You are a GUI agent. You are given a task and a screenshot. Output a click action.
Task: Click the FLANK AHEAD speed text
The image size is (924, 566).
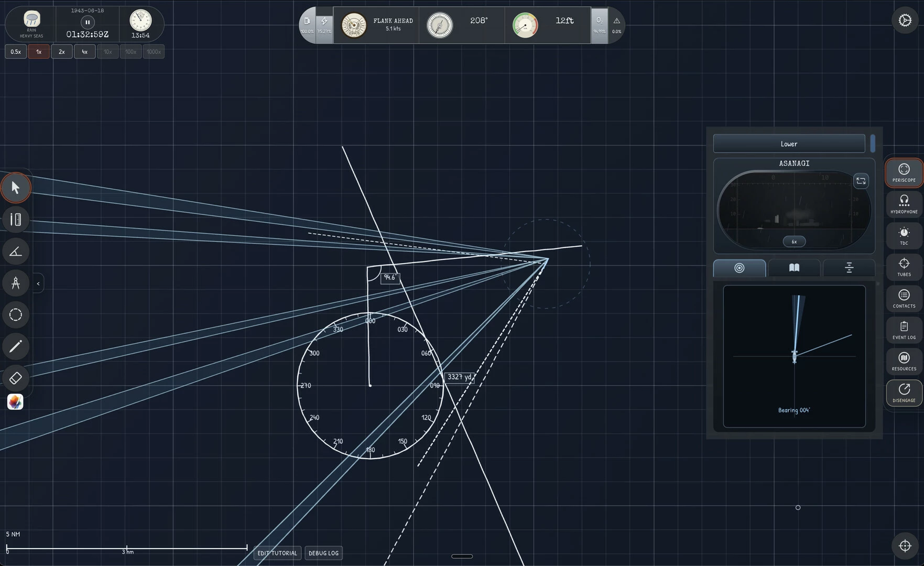[x=393, y=21]
